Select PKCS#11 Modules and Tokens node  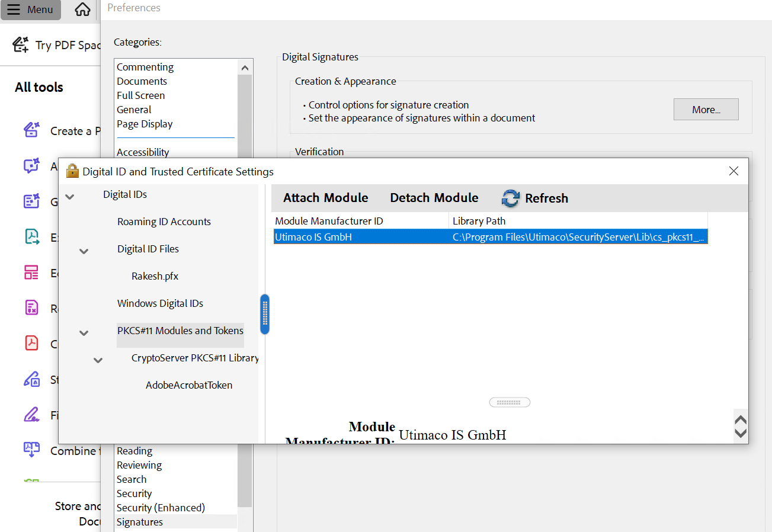[x=180, y=331]
